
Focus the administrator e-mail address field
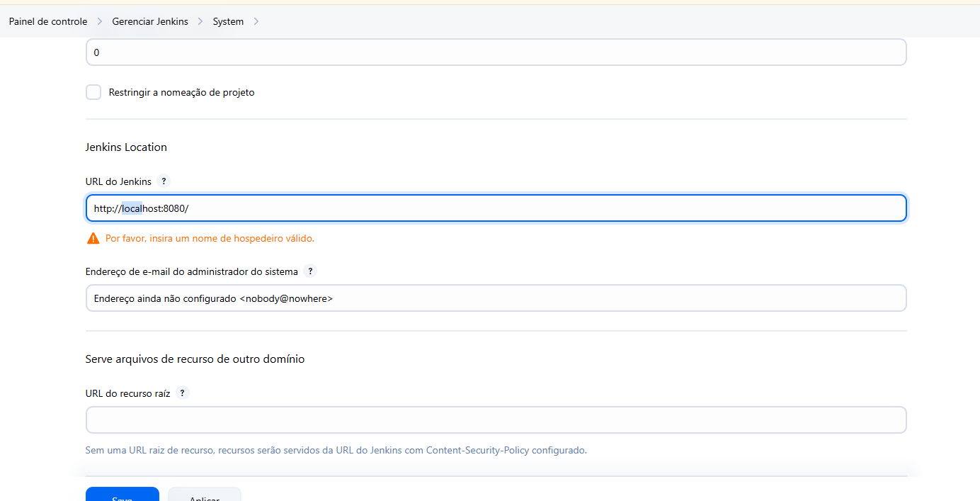pos(496,298)
